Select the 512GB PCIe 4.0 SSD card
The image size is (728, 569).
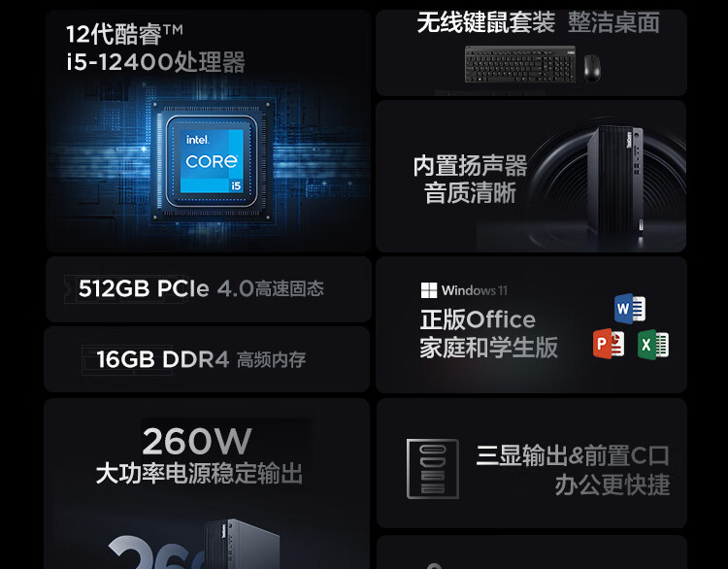click(208, 289)
